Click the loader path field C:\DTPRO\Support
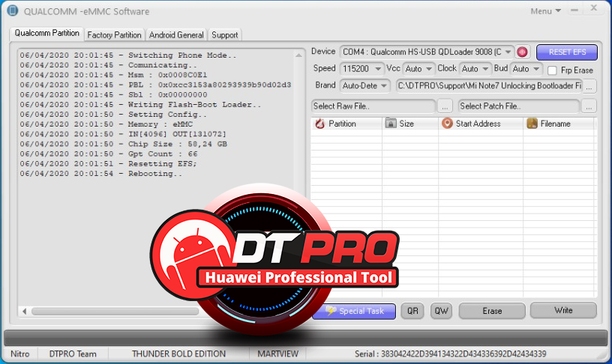 (490, 85)
